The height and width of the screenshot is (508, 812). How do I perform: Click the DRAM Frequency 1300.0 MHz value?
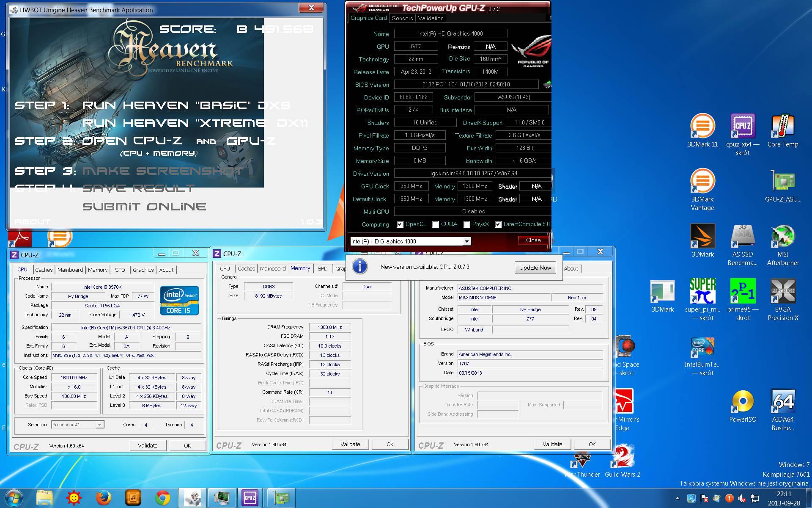[330, 327]
